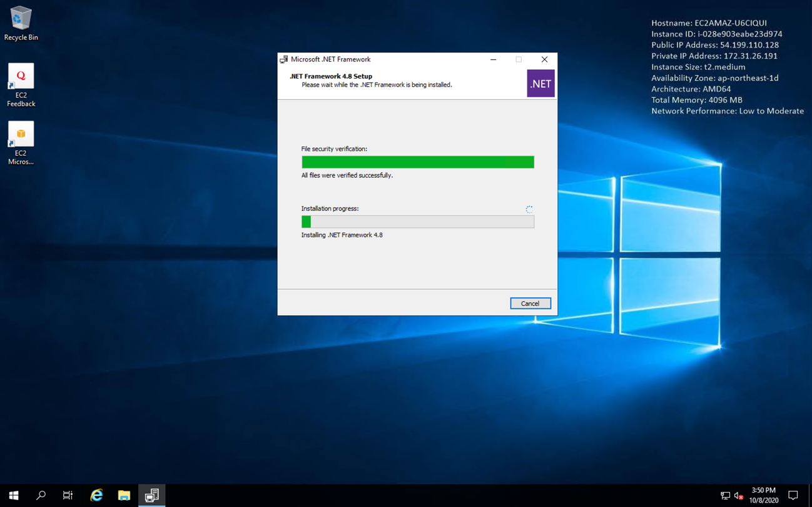Click the Total Memory: 4096 MB text
812x507 pixels.
pos(697,100)
